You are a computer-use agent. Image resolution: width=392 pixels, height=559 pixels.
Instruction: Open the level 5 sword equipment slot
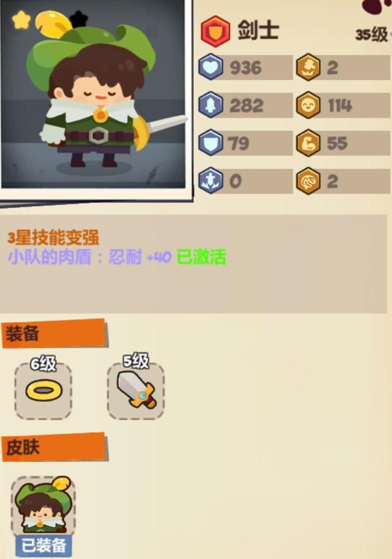click(x=136, y=390)
